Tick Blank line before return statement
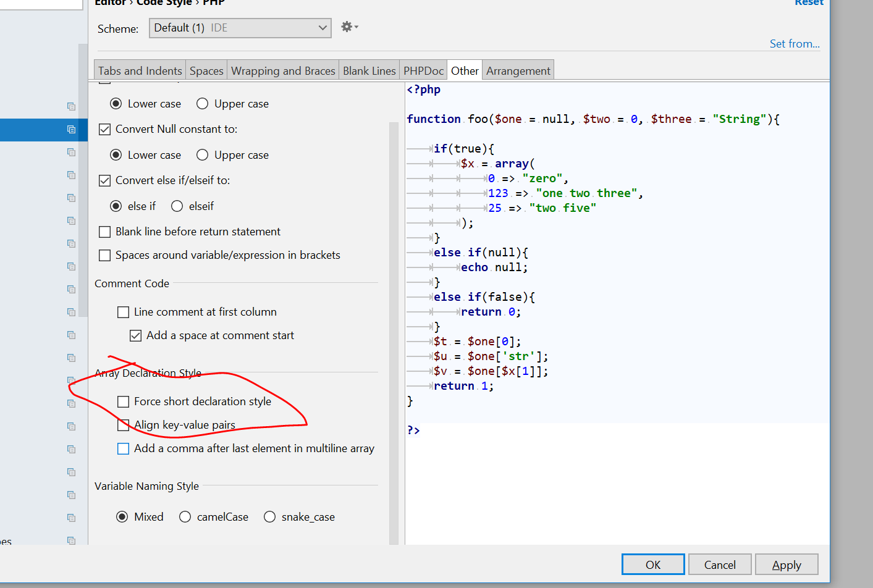 [x=105, y=232]
